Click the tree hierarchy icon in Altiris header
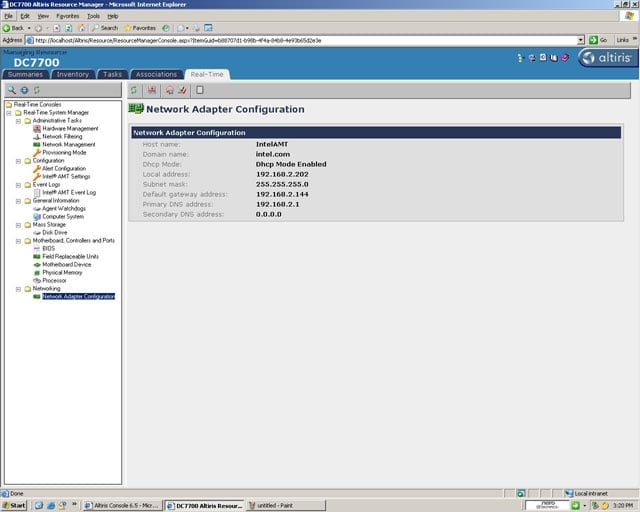640x512 pixels. [x=520, y=58]
